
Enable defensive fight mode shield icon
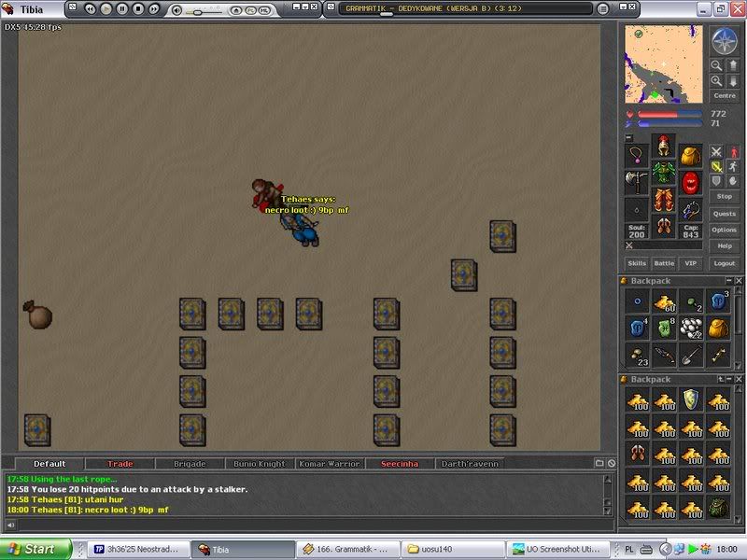coord(716,181)
